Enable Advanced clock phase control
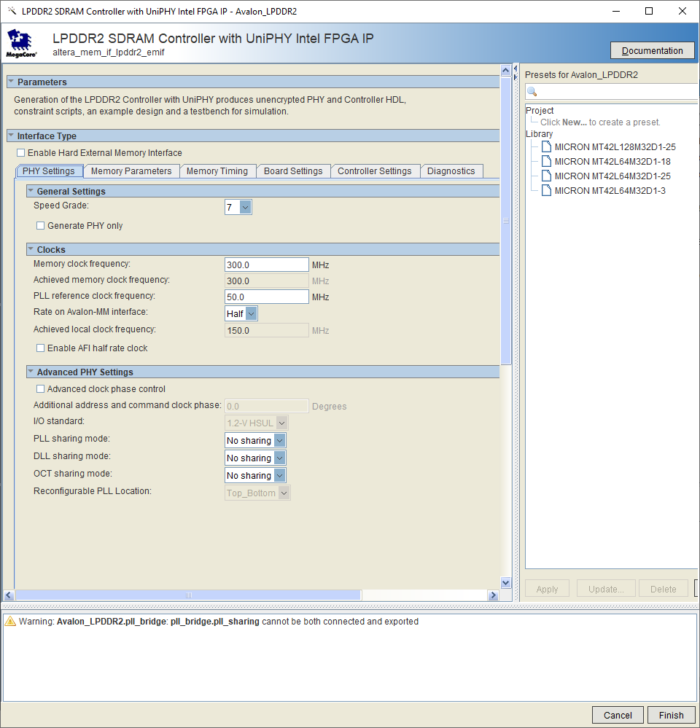Screen dimensions: 700x728 (x=40, y=389)
